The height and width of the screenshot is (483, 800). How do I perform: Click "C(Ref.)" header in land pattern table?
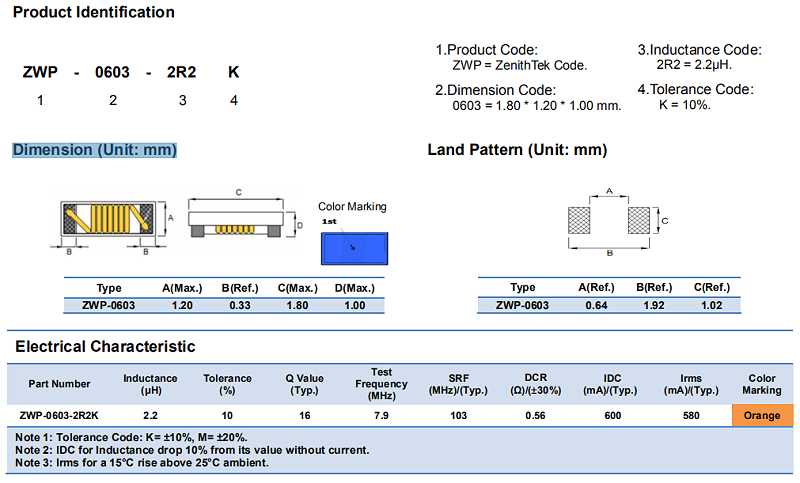712,288
